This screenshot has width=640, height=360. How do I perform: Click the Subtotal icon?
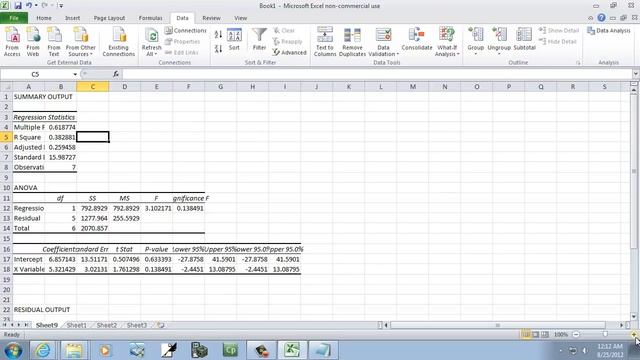[x=524, y=39]
